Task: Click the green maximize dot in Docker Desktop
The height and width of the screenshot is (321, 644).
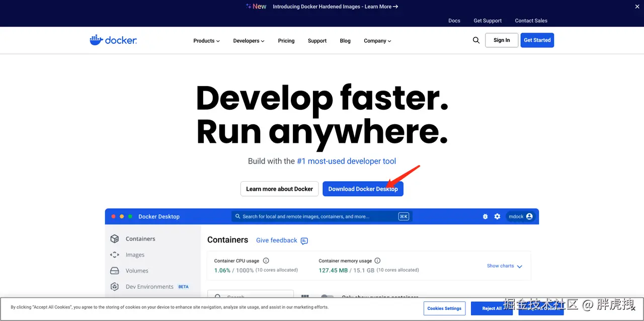Action: [x=130, y=216]
